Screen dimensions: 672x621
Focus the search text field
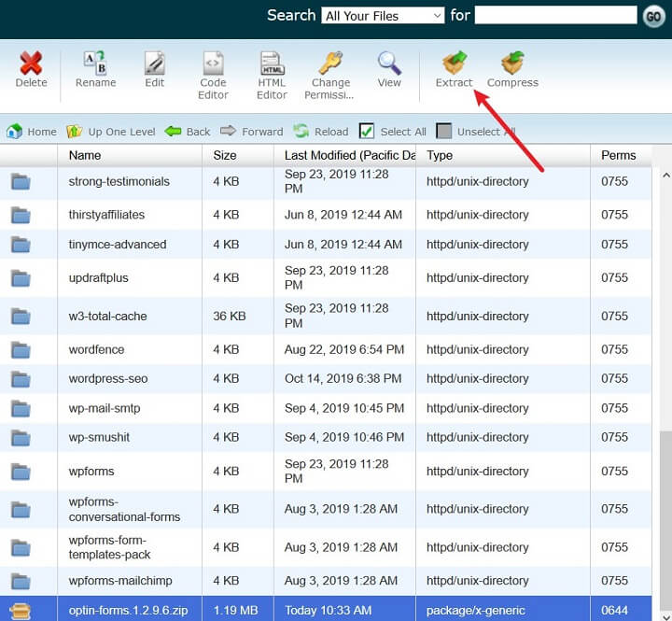[x=556, y=16]
